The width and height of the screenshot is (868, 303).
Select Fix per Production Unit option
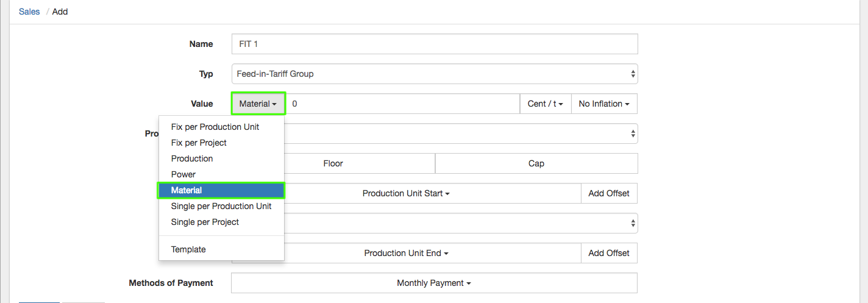[215, 127]
